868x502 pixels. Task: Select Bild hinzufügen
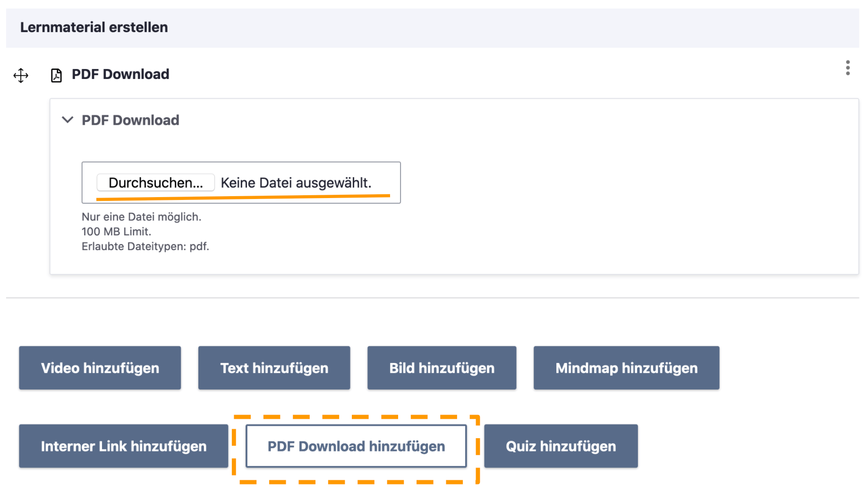(441, 368)
